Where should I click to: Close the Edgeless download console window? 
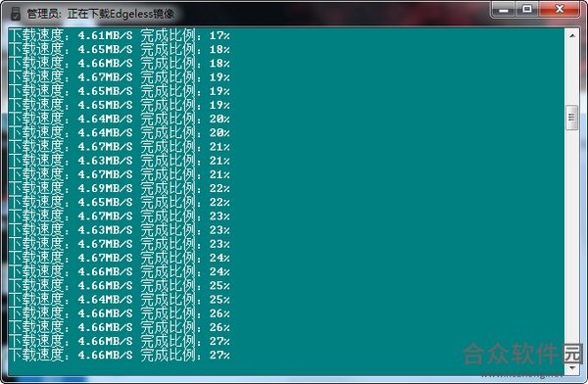[x=560, y=10]
